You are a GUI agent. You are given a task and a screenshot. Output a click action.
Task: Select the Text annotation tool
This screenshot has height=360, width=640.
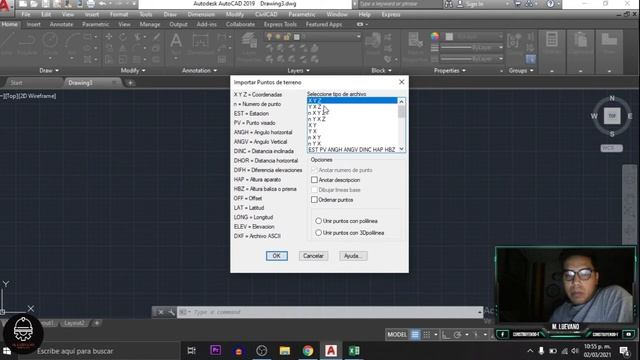click(176, 43)
